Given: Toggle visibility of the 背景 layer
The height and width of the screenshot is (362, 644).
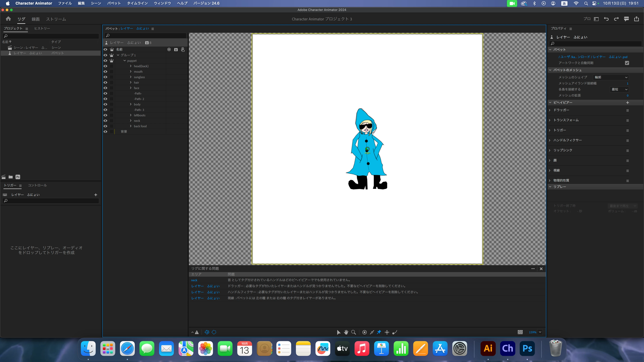Looking at the screenshot, I should point(105,132).
